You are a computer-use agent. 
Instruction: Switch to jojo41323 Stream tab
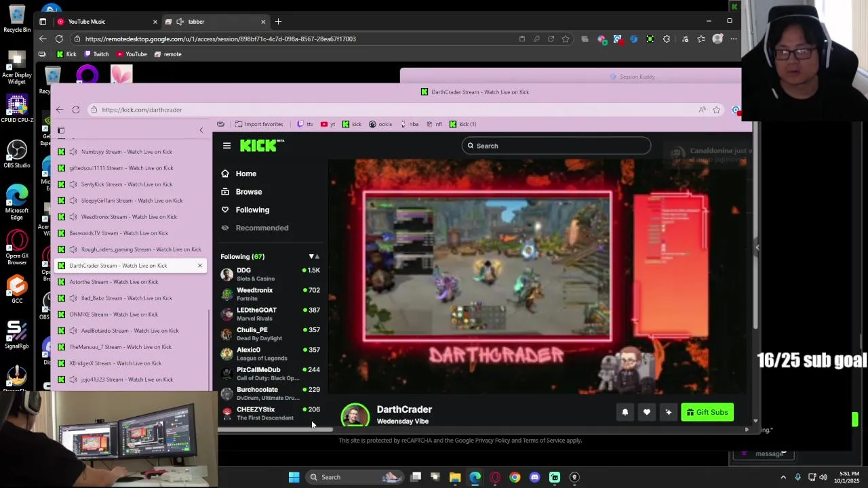click(129, 380)
